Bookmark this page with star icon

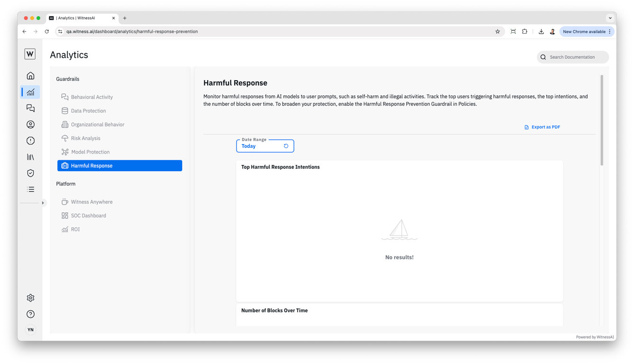497,32
